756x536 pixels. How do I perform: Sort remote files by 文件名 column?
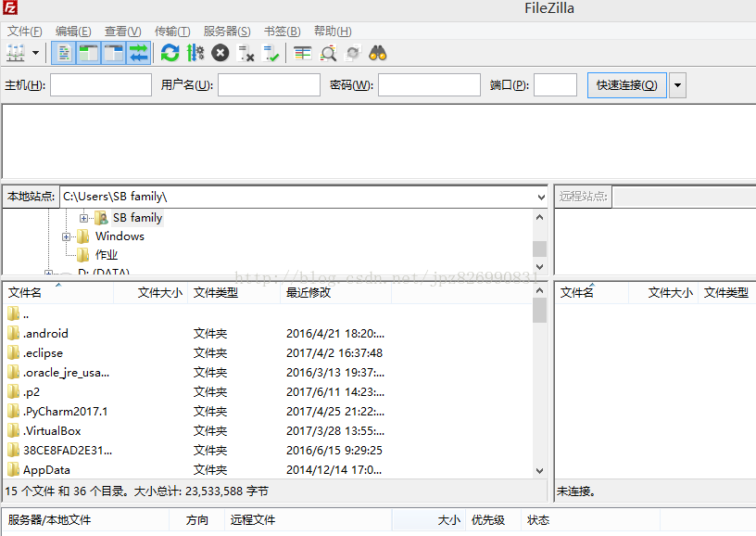pyautogui.click(x=592, y=292)
